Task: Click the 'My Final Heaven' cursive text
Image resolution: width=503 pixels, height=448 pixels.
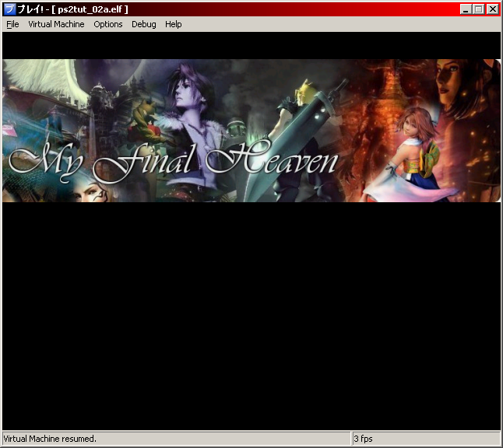Action: 173,161
